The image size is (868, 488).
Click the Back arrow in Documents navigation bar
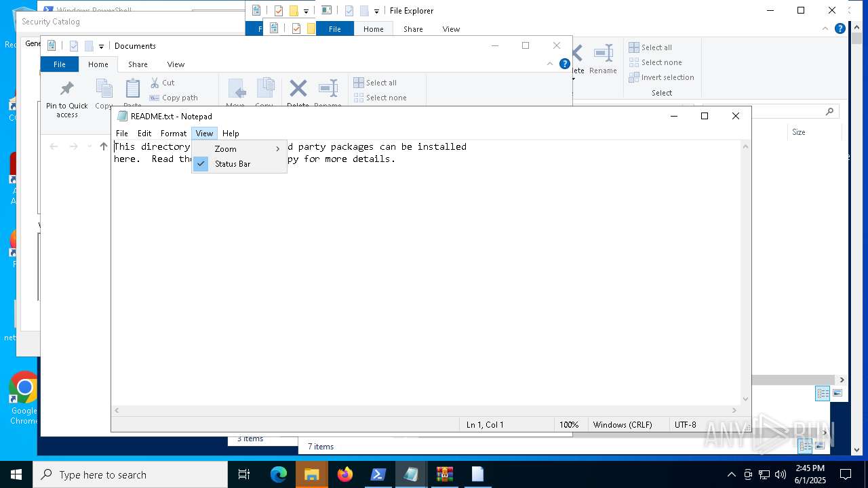[54, 146]
